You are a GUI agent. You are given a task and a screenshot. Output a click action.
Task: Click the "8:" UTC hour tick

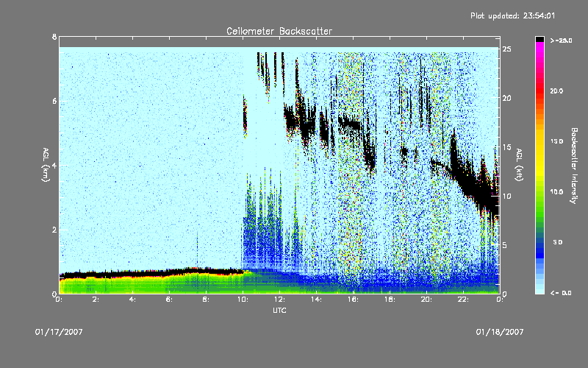point(206,300)
